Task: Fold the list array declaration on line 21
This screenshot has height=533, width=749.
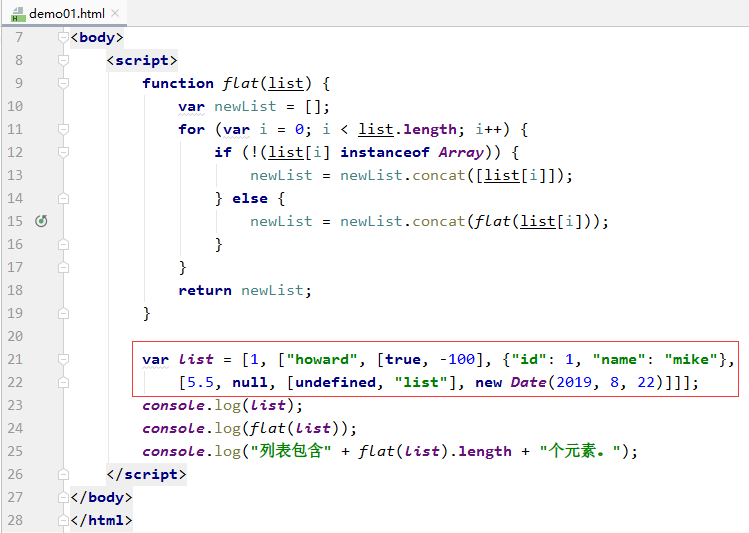Action: coord(63,359)
